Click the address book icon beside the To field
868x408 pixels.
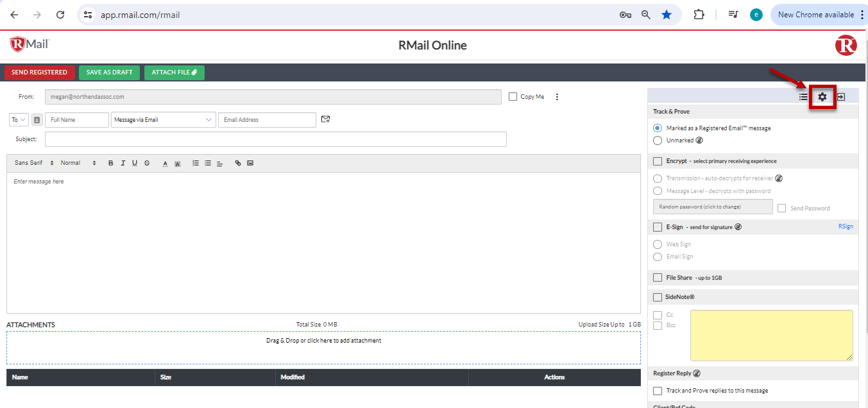pyautogui.click(x=37, y=119)
